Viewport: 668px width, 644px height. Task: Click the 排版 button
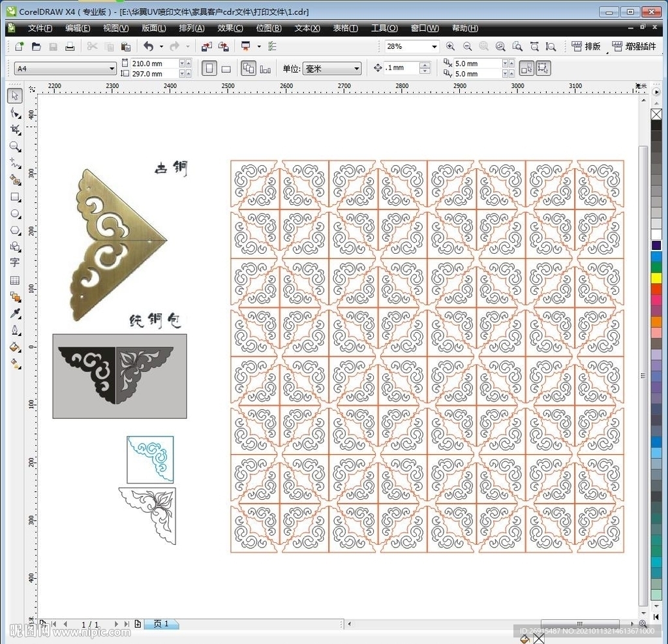click(x=586, y=46)
